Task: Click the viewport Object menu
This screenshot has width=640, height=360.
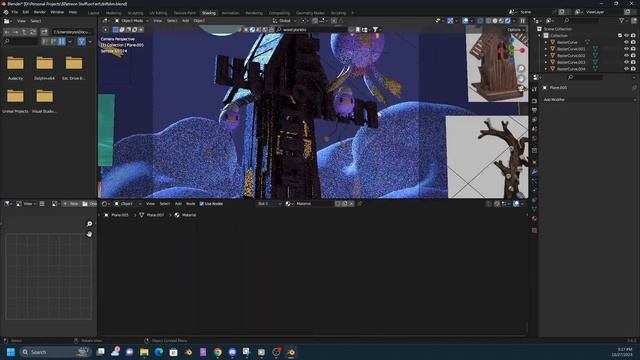Action: (x=199, y=20)
